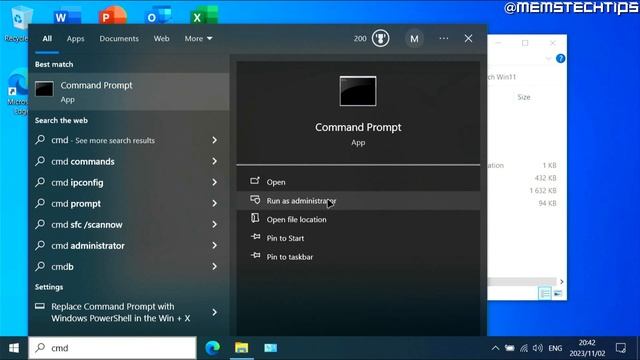Select Command Prompt best match result
The height and width of the screenshot is (360, 640).
pyautogui.click(x=129, y=92)
